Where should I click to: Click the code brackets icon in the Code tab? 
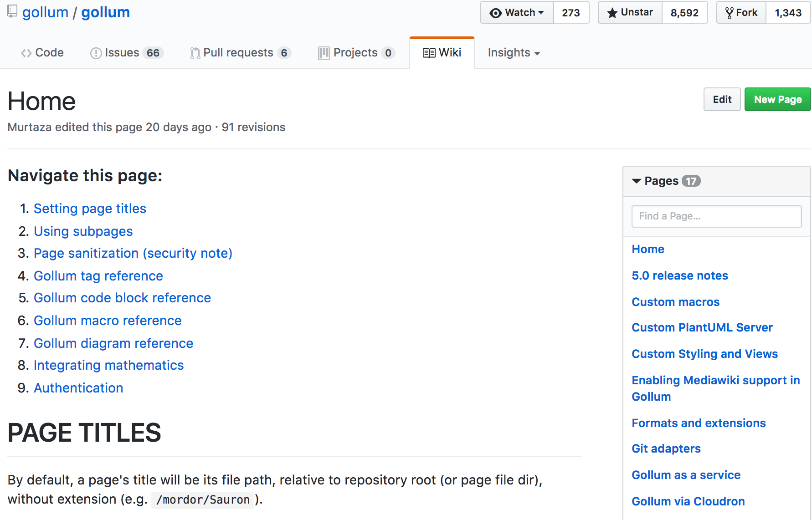[26, 53]
